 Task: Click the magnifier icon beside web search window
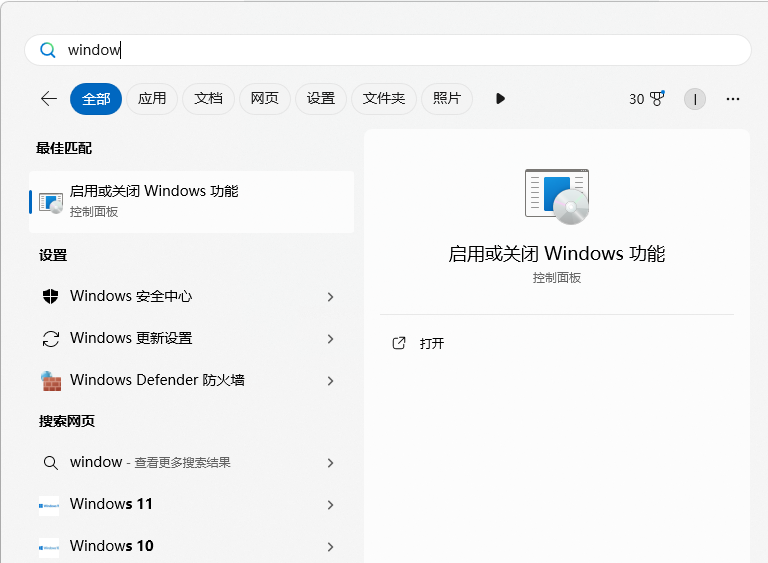[x=50, y=463]
